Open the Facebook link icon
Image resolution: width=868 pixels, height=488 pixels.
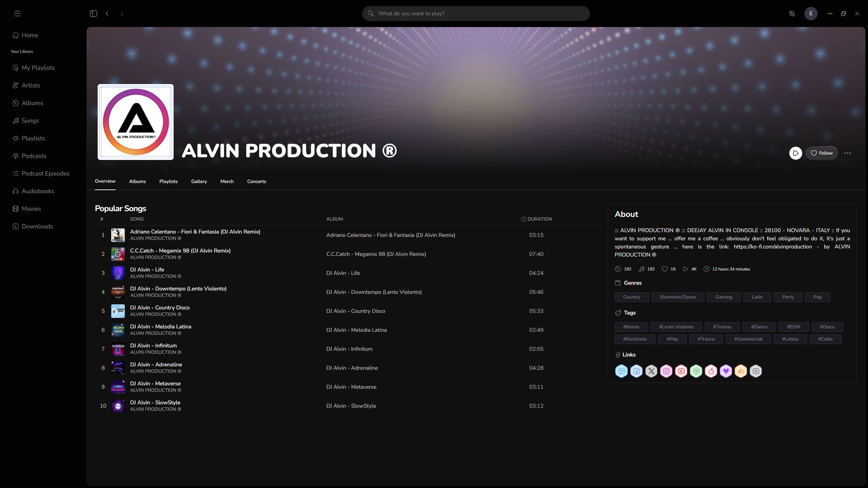click(x=636, y=371)
